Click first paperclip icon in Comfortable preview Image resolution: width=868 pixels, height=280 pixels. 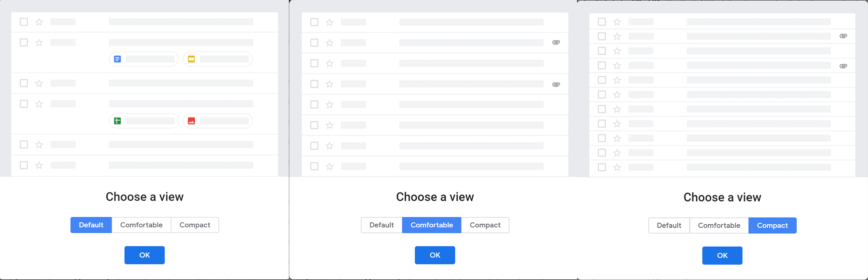[556, 43]
